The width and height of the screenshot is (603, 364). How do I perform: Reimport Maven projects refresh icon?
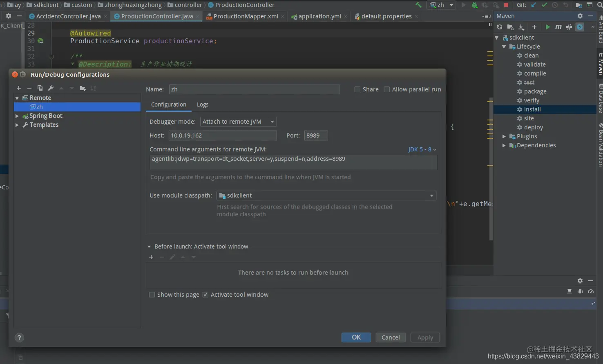[500, 27]
